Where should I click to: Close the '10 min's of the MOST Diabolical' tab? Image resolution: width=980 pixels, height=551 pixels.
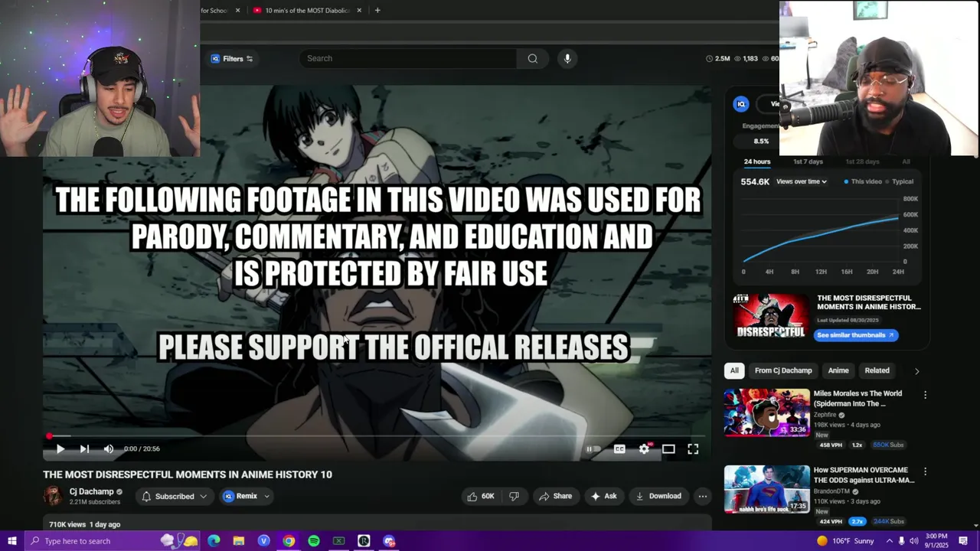pos(360,10)
